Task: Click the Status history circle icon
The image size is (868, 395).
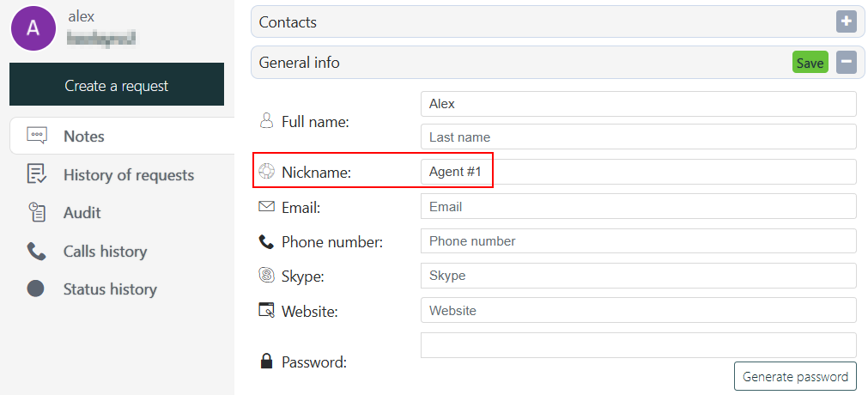Action: click(x=36, y=289)
